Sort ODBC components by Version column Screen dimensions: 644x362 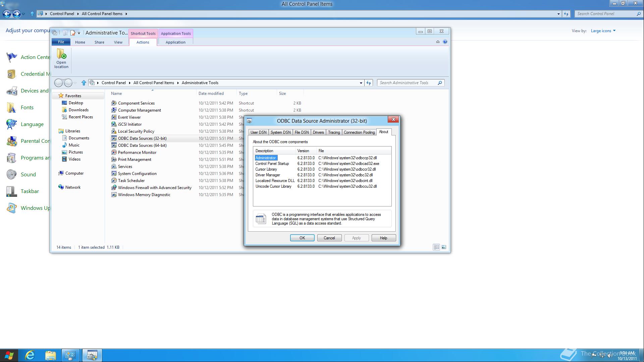pos(306,151)
